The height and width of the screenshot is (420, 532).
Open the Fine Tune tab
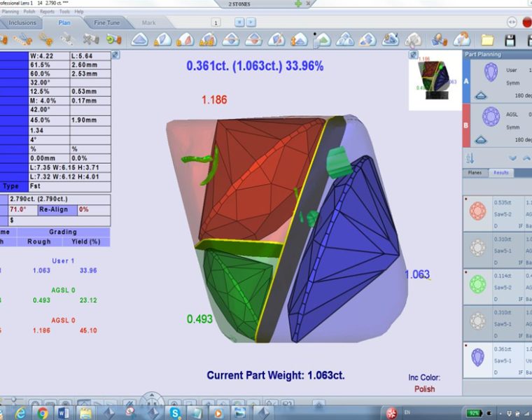click(106, 22)
